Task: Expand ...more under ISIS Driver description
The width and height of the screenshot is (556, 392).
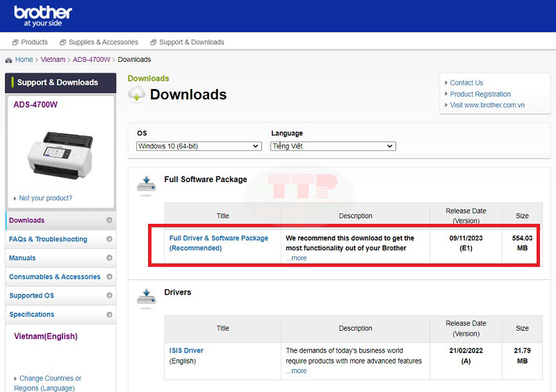Action: 296,371
